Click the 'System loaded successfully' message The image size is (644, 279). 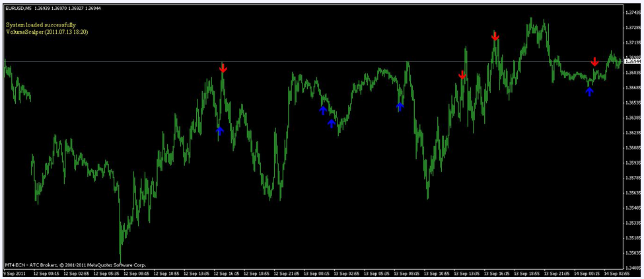pyautogui.click(x=41, y=25)
